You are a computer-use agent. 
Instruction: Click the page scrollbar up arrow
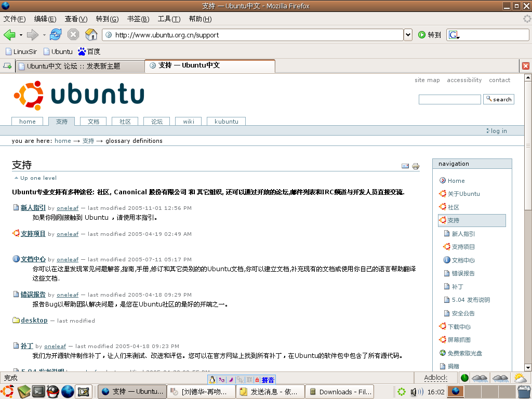(528, 78)
